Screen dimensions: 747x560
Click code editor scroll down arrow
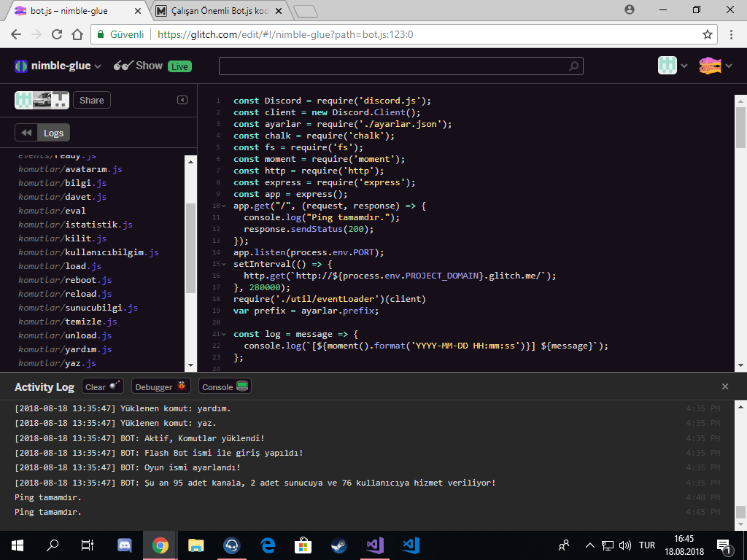click(741, 365)
